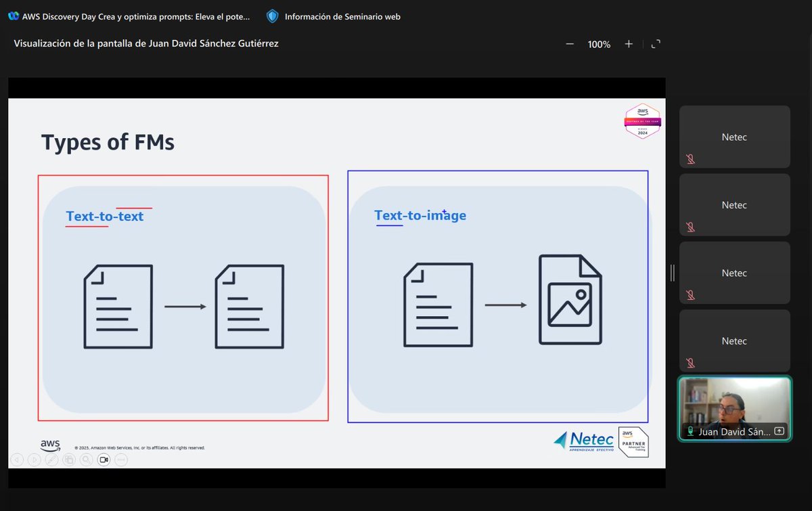Click the 100% zoom level indicator
This screenshot has width=812, height=511.
599,43
